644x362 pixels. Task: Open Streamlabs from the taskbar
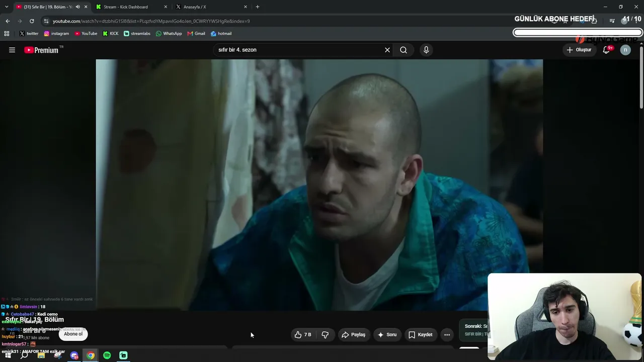click(124, 355)
